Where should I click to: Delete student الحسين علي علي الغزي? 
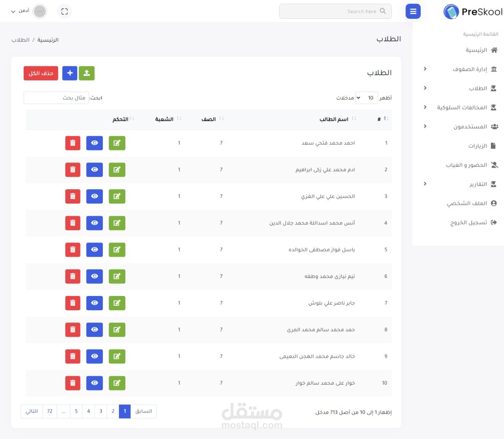pyautogui.click(x=73, y=196)
